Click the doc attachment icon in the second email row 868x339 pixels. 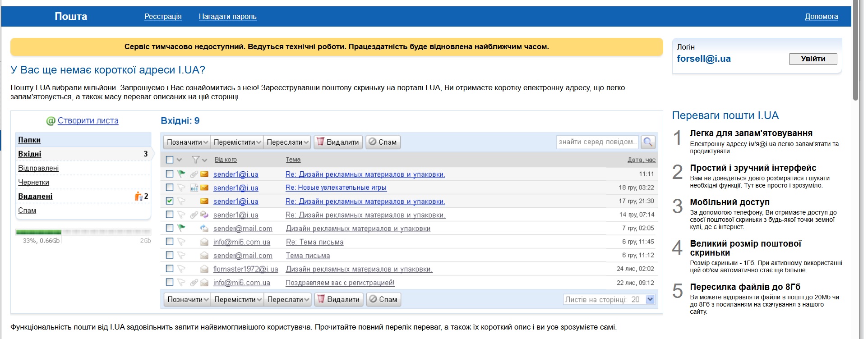194,188
